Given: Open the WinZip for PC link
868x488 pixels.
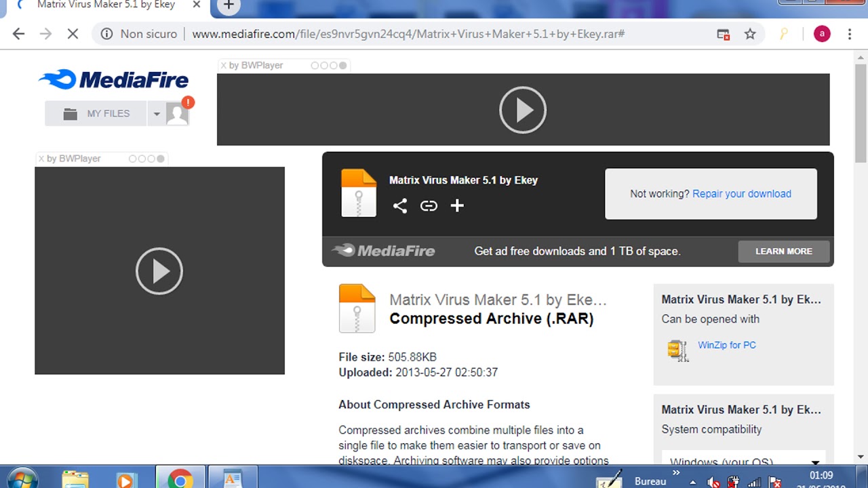Looking at the screenshot, I should [727, 345].
